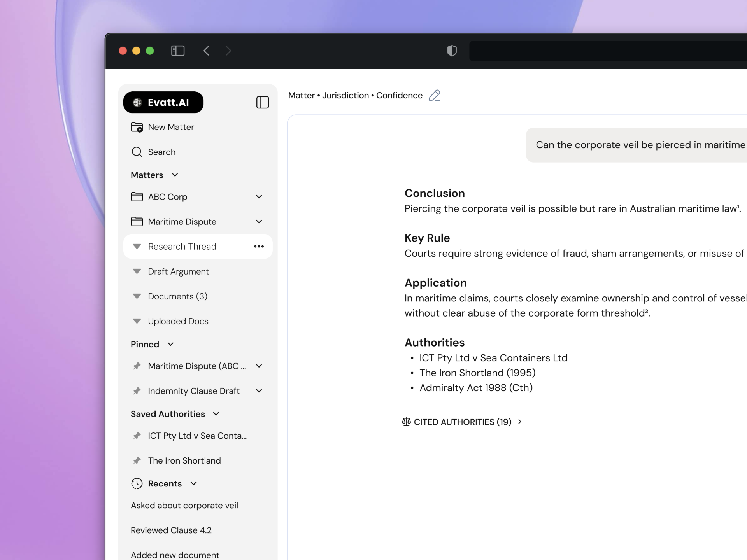Open the Uploaded Docs item
The height and width of the screenshot is (560, 747).
point(178,321)
